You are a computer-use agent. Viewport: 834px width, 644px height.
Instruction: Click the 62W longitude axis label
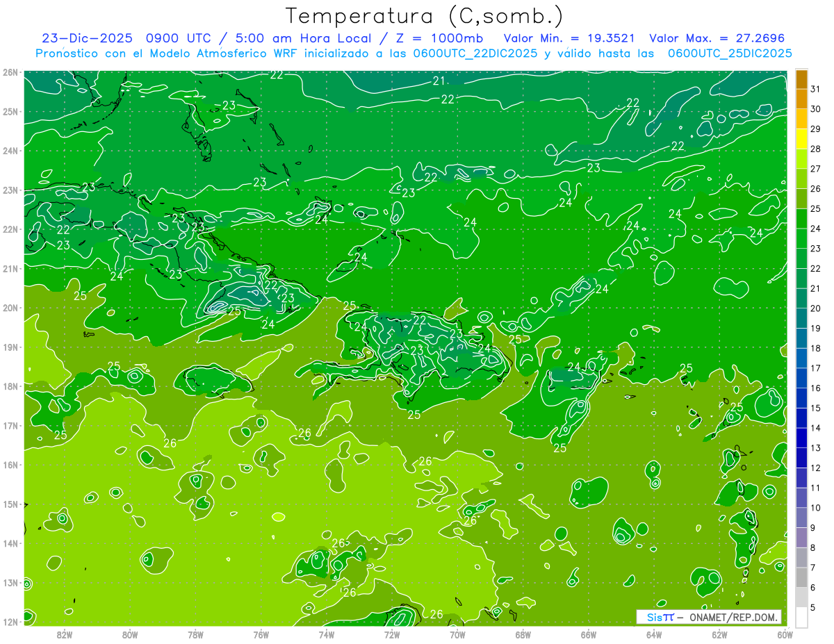click(x=719, y=634)
